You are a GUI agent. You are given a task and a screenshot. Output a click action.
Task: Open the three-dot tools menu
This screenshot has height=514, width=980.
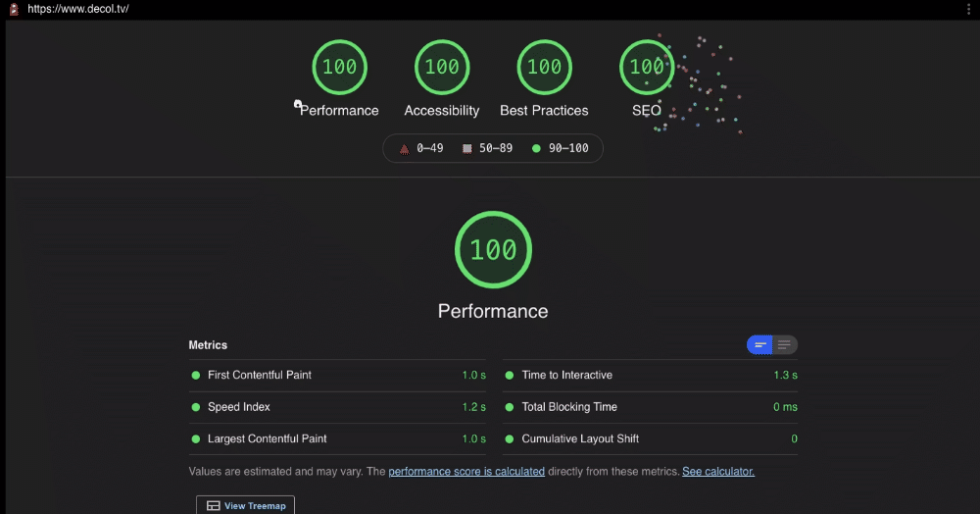pos(967,9)
